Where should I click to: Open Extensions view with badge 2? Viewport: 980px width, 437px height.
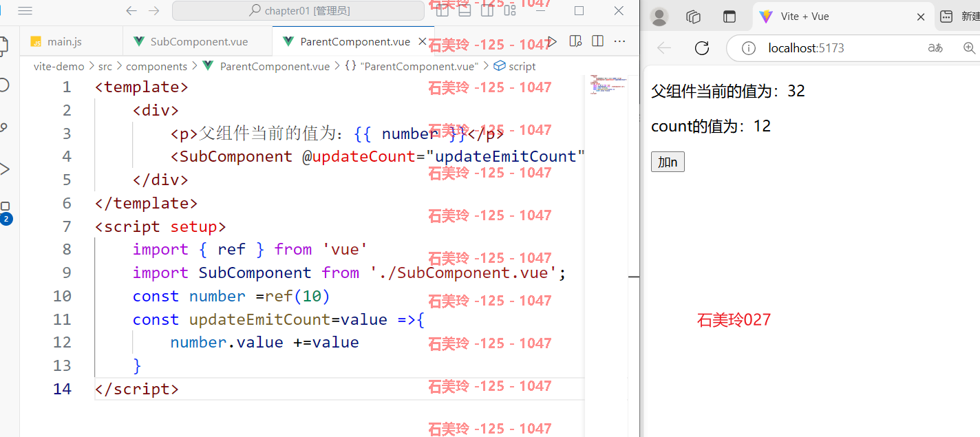(x=5, y=212)
